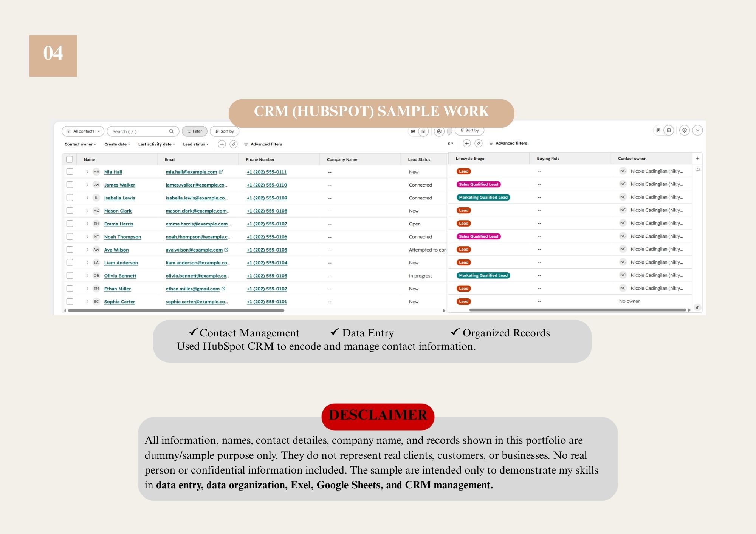Screen dimensions: 756x534
Task: Click the chevron-down button beside the settings gear
Action: [x=697, y=130]
